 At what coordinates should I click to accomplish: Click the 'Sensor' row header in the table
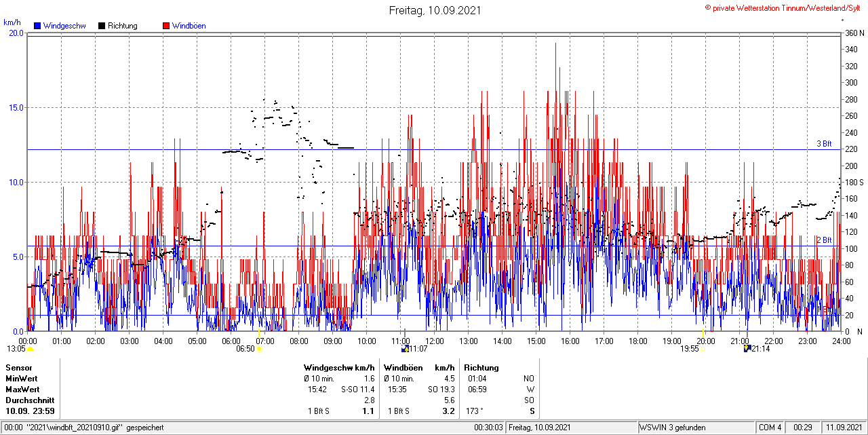18,367
